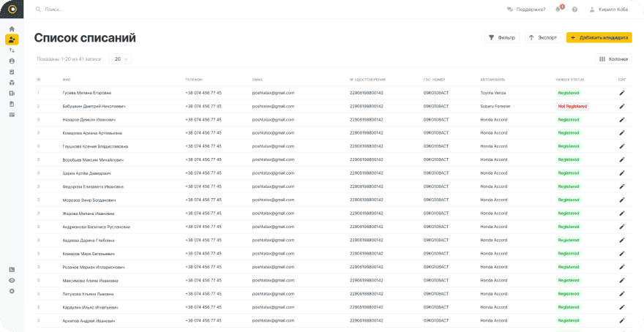This screenshot has width=644, height=332.
Task: Click the settings gear in sidebar
Action: coord(12,291)
